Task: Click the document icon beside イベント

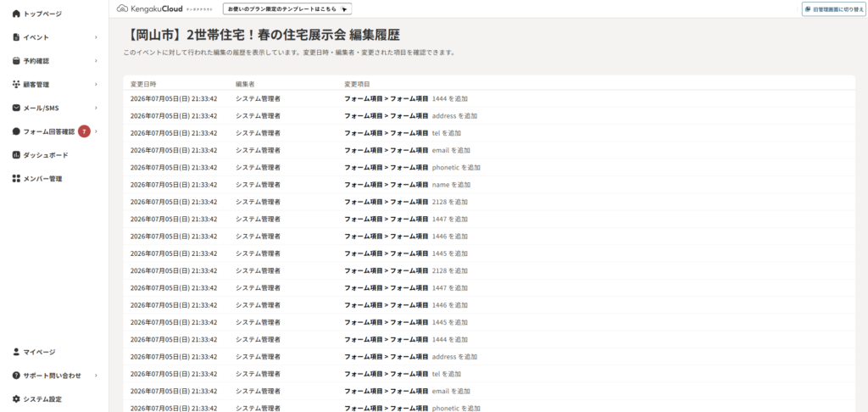Action: click(x=16, y=37)
